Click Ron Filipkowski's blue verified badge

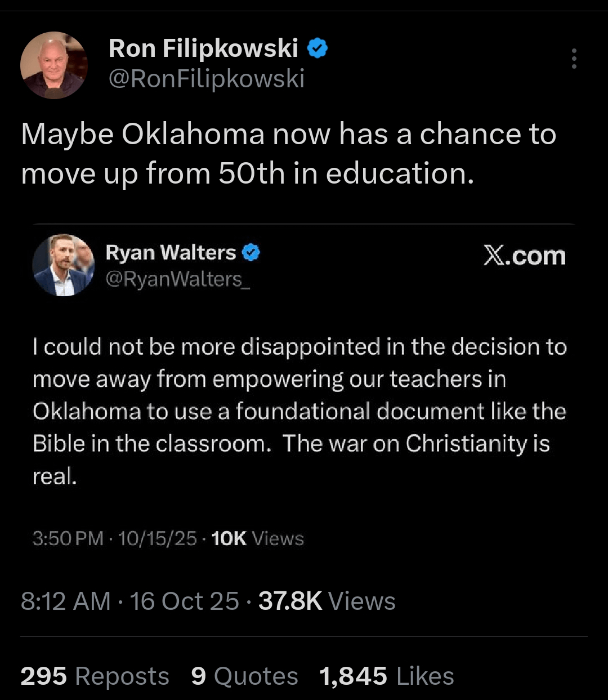(x=318, y=49)
